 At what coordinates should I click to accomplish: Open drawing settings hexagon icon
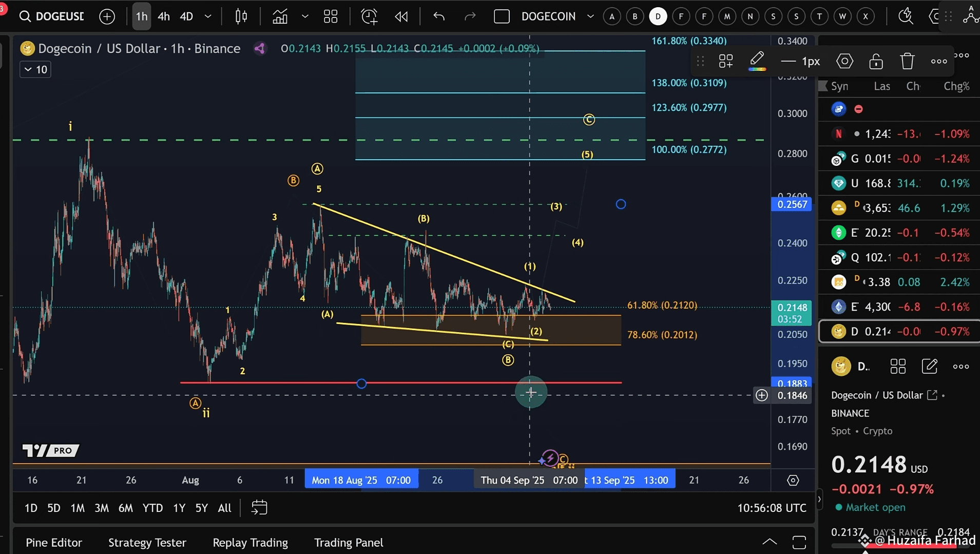click(844, 62)
